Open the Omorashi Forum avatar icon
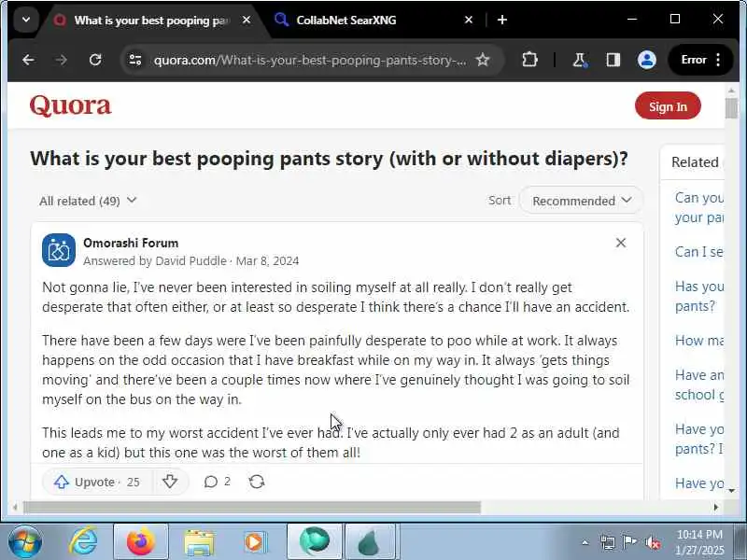 pyautogui.click(x=59, y=250)
